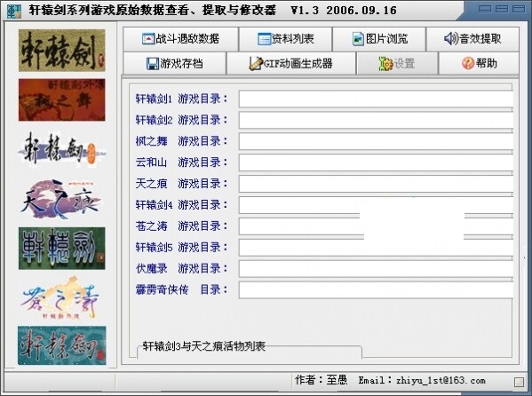Click the battle data icon on 战斗遇敌数据
This screenshot has height=396, width=532.
[148, 39]
